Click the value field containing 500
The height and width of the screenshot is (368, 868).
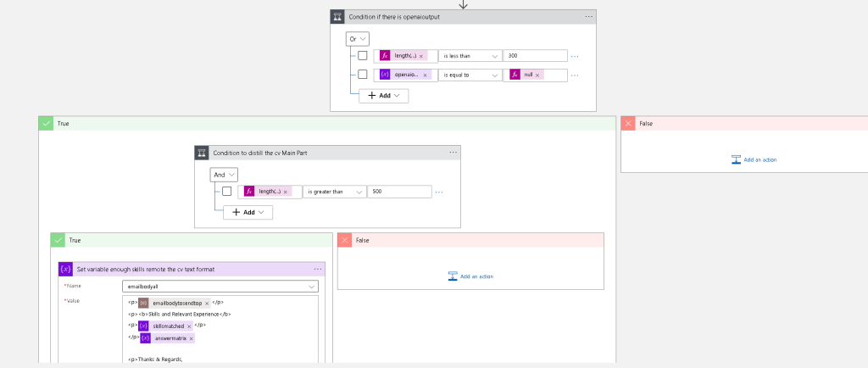tap(399, 192)
